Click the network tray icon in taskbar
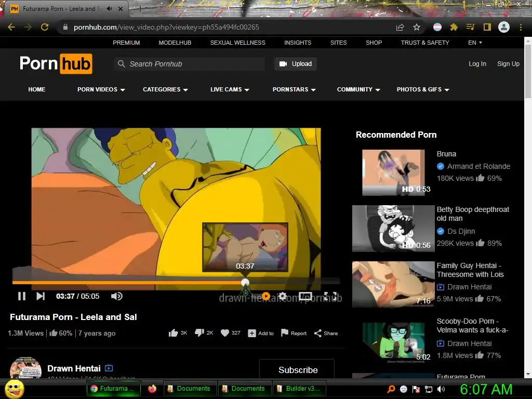532x399 pixels. (x=429, y=389)
